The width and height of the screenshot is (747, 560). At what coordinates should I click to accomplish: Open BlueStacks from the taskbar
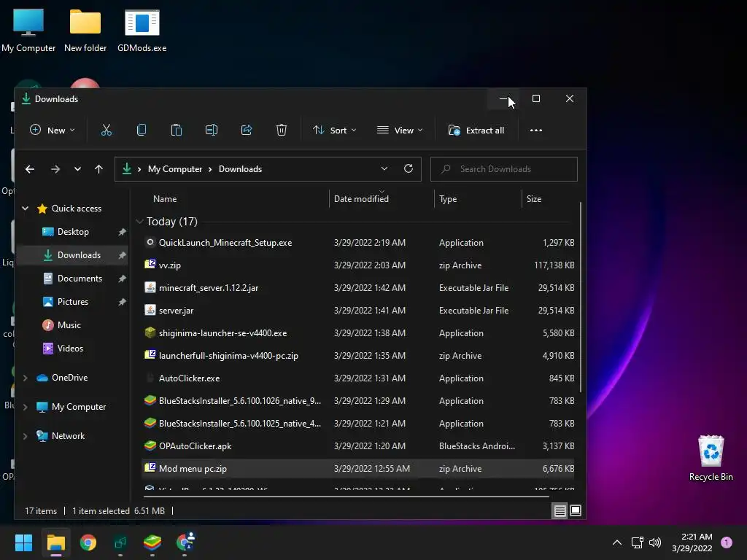152,542
